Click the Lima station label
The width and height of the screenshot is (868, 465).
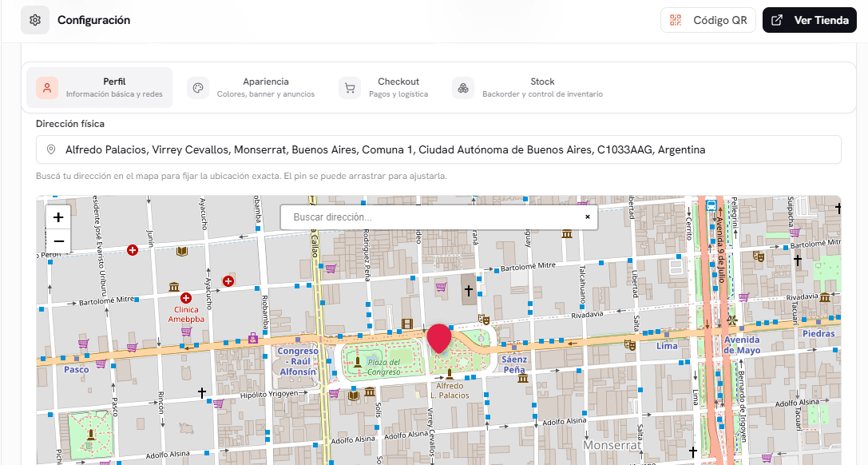(667, 346)
